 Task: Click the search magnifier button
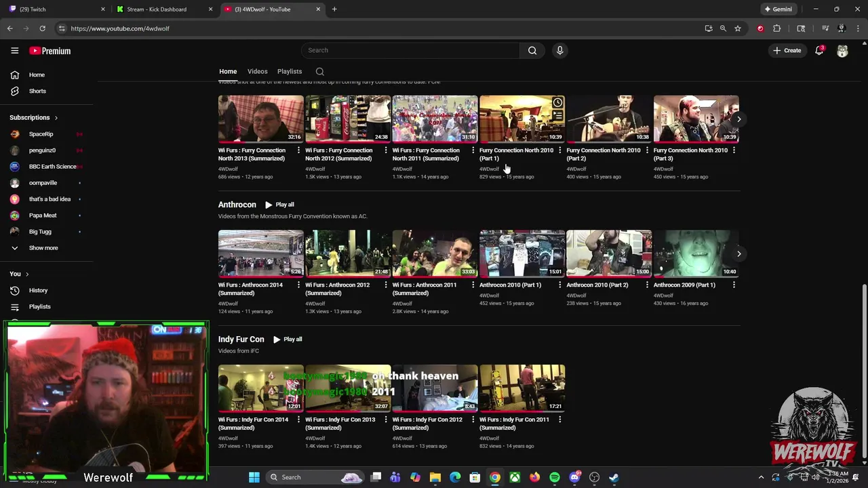click(x=532, y=50)
